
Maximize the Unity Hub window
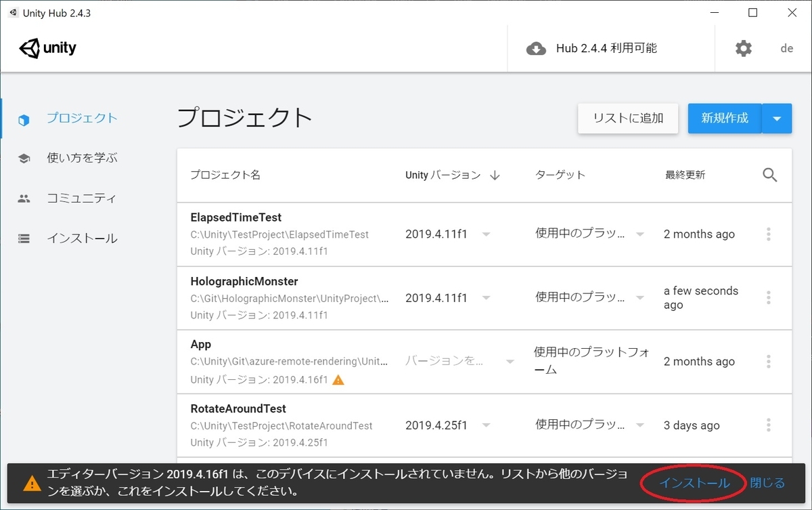(x=752, y=13)
